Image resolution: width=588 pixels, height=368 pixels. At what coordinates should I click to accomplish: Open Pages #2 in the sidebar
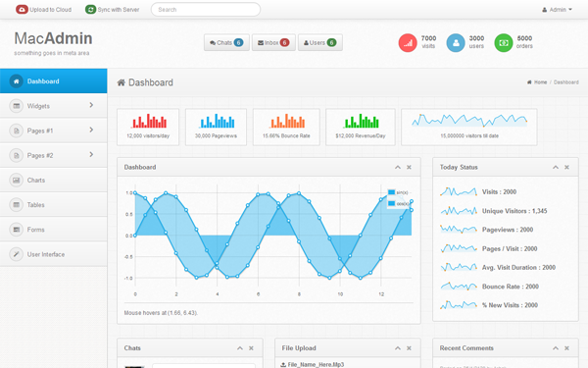point(53,155)
